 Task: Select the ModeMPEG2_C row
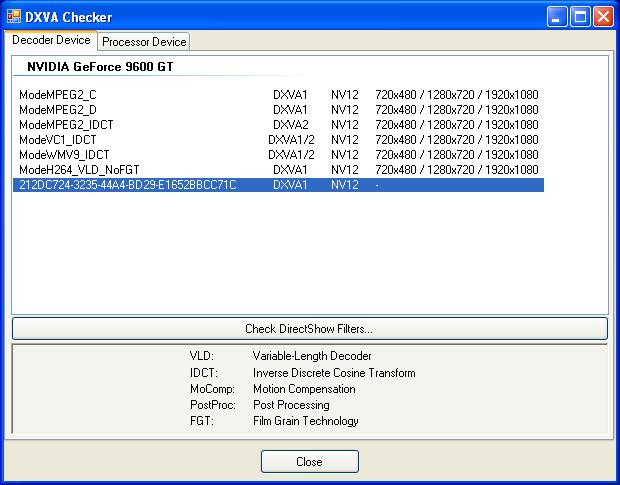click(278, 95)
